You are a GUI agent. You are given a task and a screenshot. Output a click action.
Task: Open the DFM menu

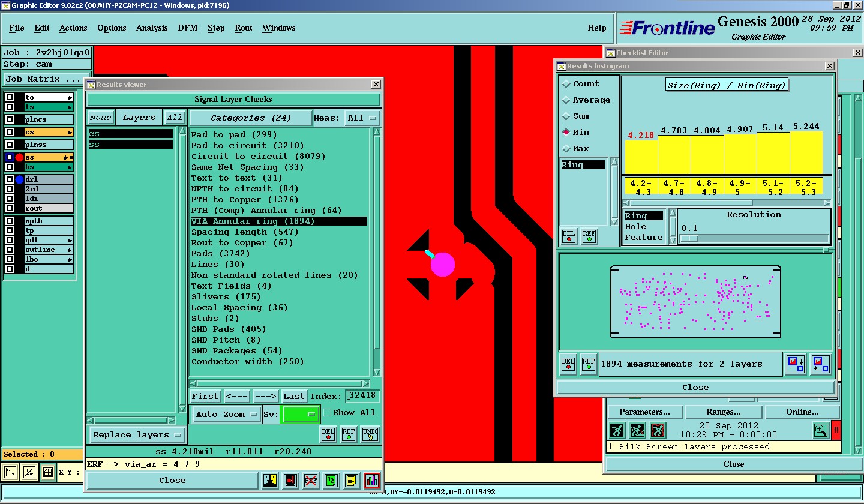pos(188,28)
